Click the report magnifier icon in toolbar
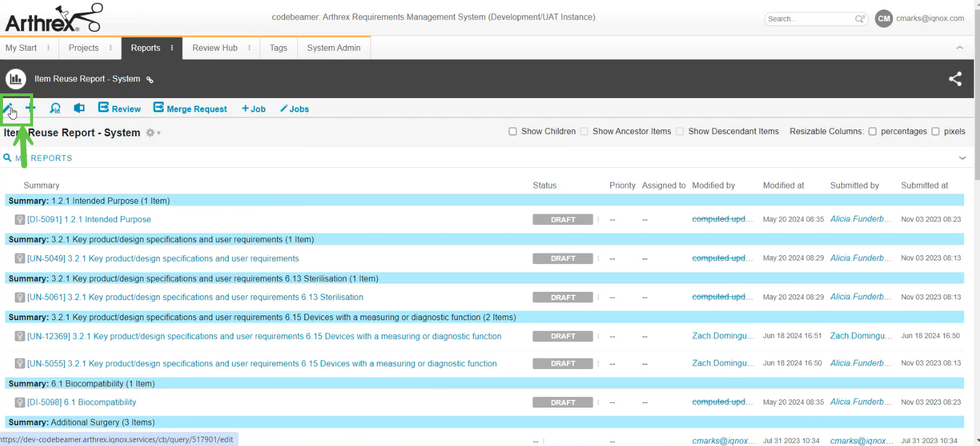 [55, 108]
